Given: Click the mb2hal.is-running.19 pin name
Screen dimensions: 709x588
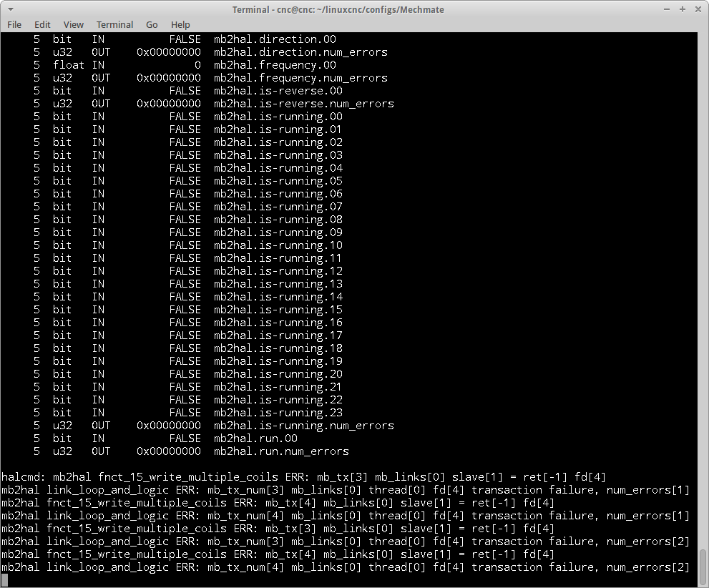Looking at the screenshot, I should (x=278, y=361).
